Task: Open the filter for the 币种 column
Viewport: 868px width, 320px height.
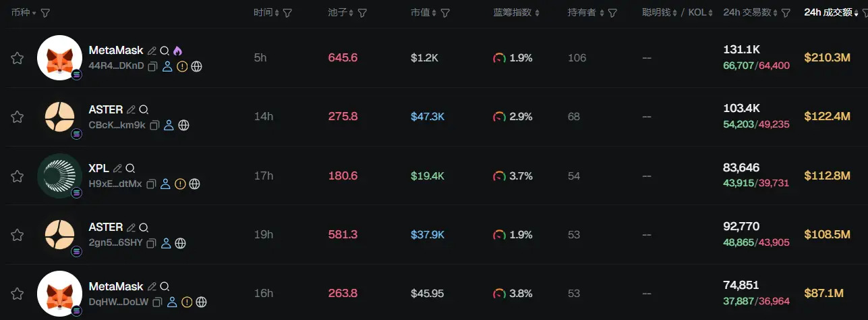Action: (x=45, y=13)
